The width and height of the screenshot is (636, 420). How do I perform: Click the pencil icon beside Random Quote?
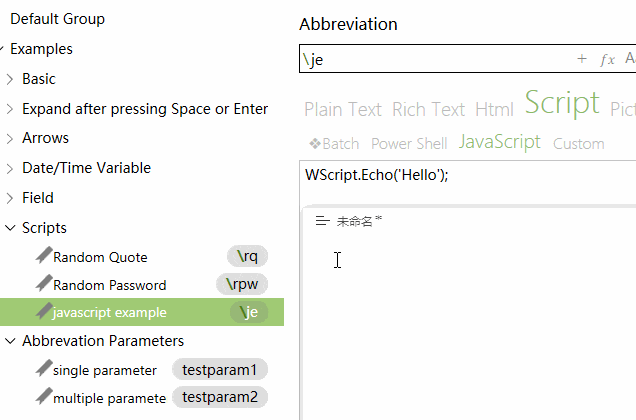click(43, 256)
